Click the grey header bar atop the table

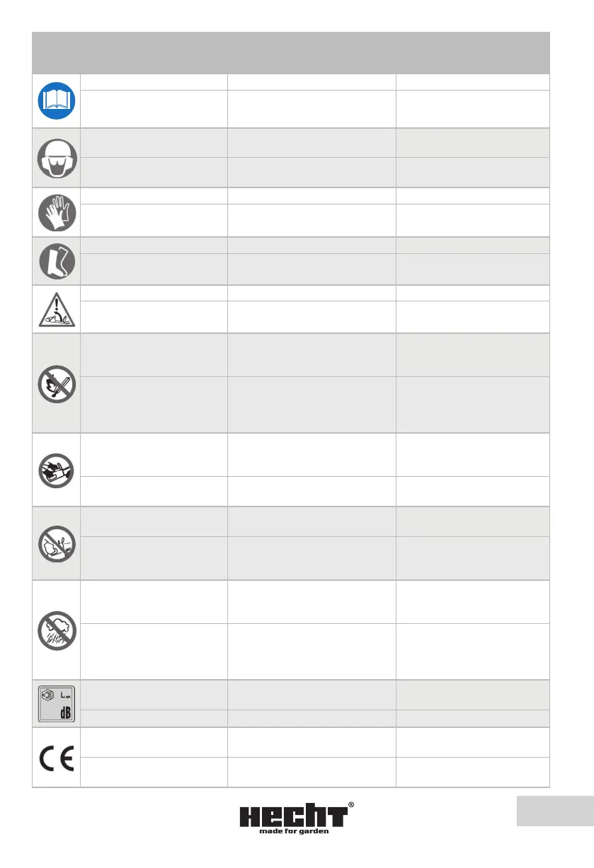[291, 52]
